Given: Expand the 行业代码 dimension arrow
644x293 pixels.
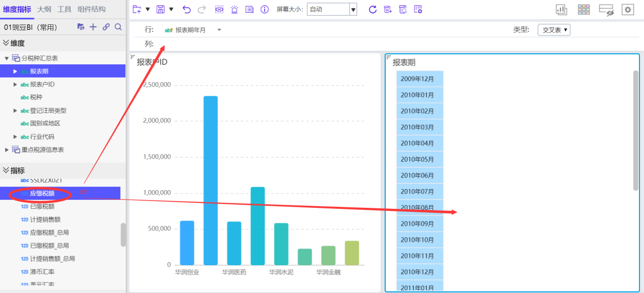Looking at the screenshot, I should click(x=15, y=137).
